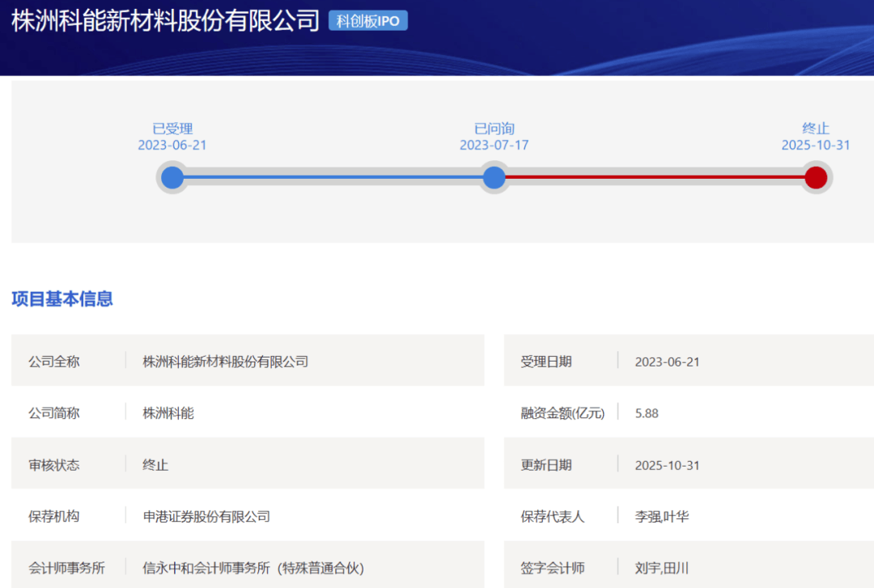Screen dimensions: 874x588
Task: Click the 融资金额(亿元) field label
Action: (x=562, y=413)
